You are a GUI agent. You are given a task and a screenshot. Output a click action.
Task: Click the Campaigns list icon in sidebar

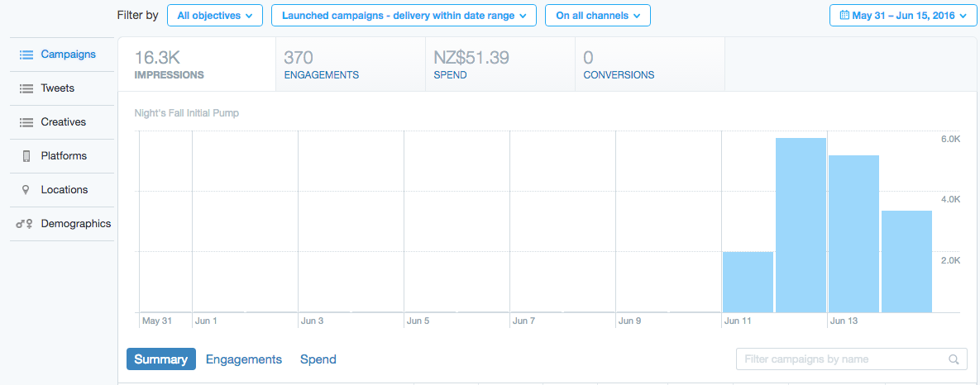[26, 55]
